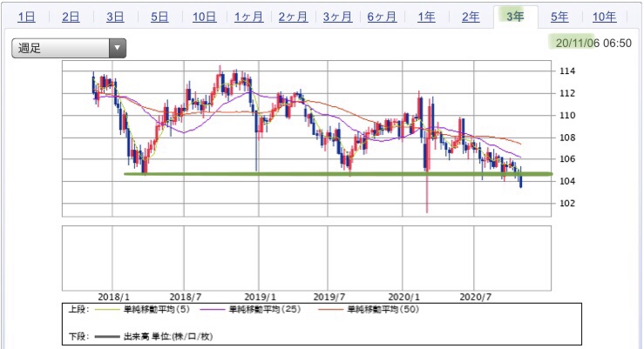Click the 112 price axis label
644x349 pixels.
pos(567,93)
